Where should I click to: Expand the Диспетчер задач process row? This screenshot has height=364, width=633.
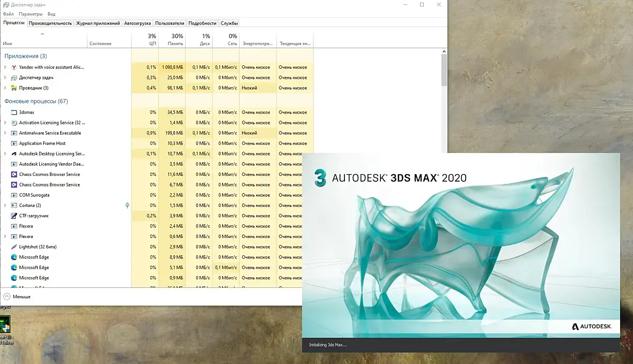pos(5,78)
